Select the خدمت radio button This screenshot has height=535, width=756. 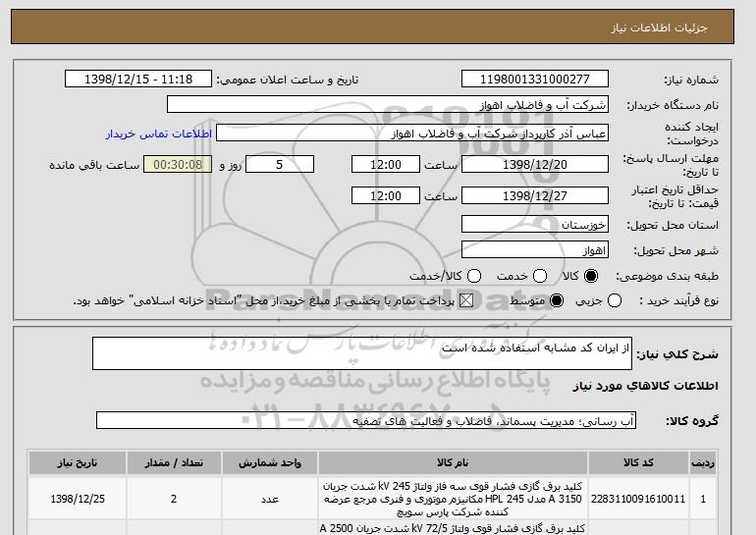(x=540, y=276)
